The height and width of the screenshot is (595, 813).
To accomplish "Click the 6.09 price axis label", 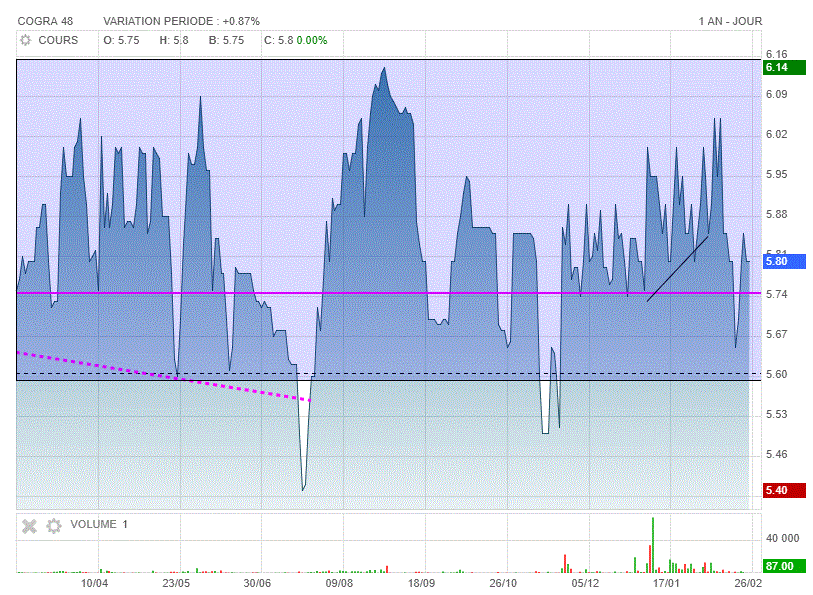I will point(776,94).
